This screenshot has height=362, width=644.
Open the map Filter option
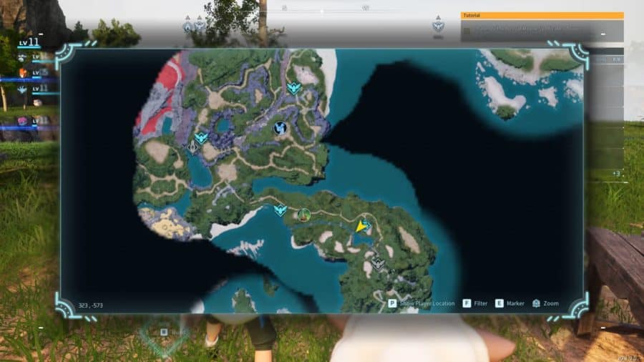(475, 303)
